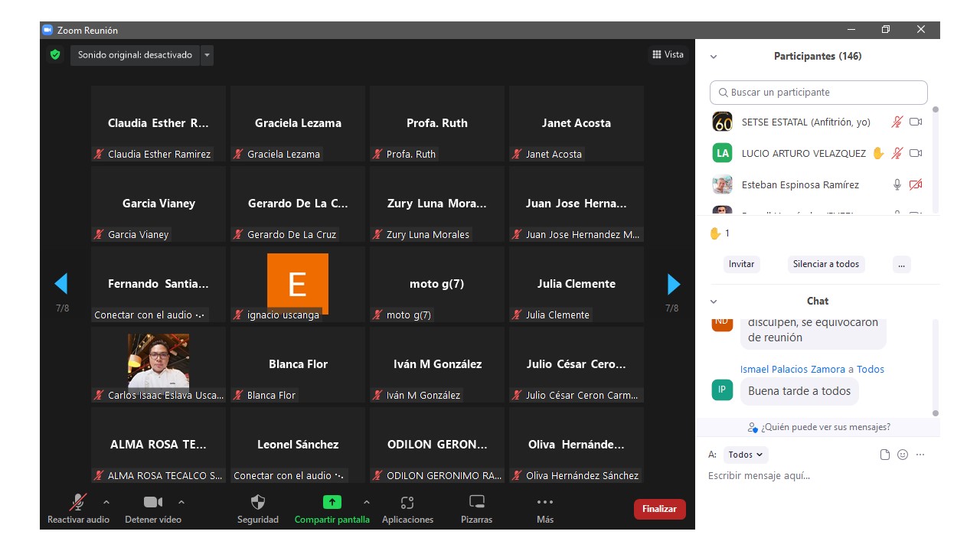The image size is (980, 551).
Task: Open the Más options menu
Action: pos(545,509)
